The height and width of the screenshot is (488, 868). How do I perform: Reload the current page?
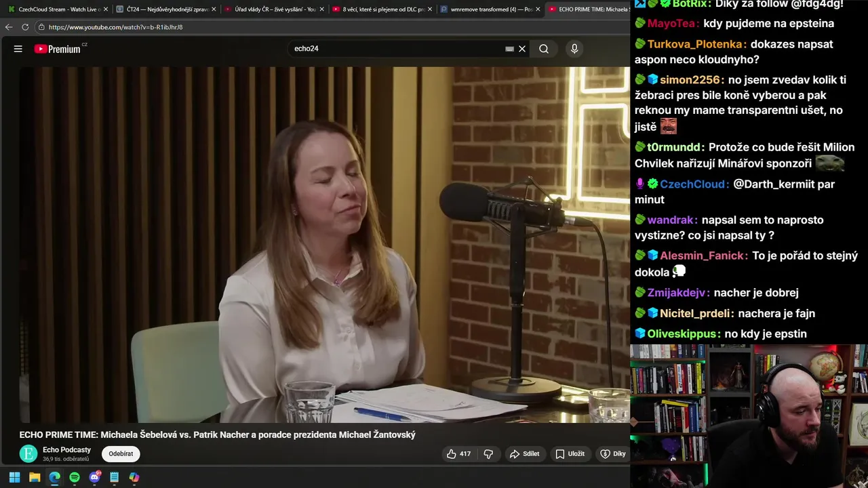click(x=25, y=27)
